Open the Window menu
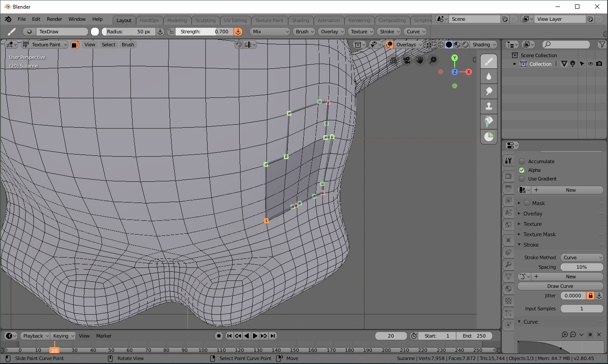608x364 pixels. coord(77,19)
